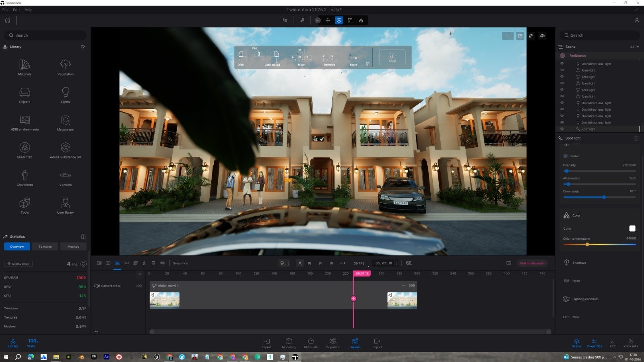Click Quit media mode button
Screen dimensions: 644x362
pos(532,263)
